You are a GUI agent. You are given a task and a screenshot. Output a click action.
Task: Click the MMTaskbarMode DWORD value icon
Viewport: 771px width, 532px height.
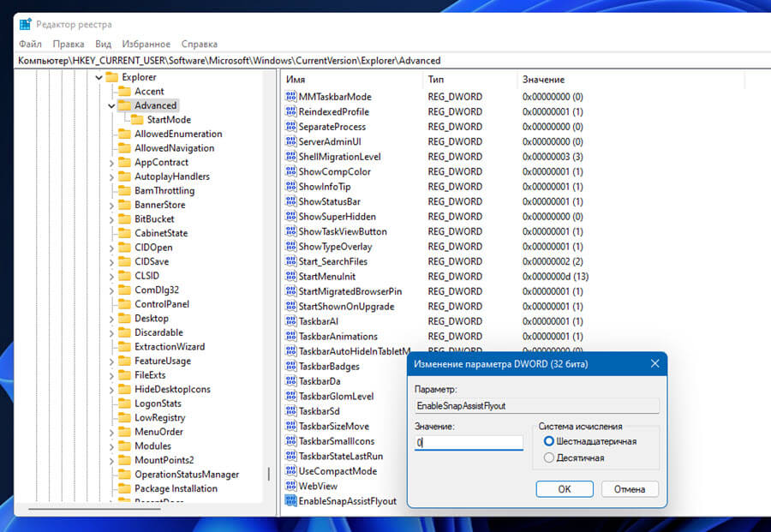pos(290,96)
